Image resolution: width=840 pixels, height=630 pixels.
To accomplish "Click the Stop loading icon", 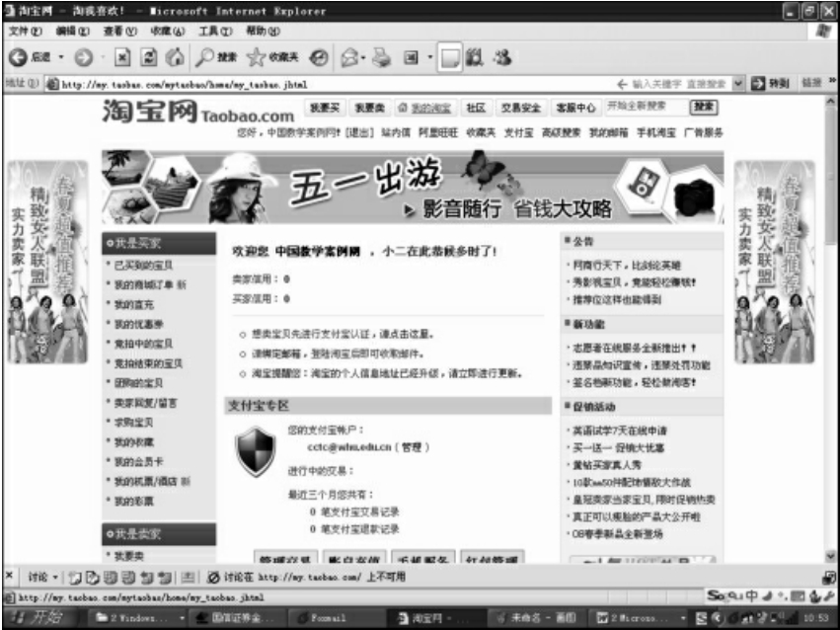I will click(122, 57).
